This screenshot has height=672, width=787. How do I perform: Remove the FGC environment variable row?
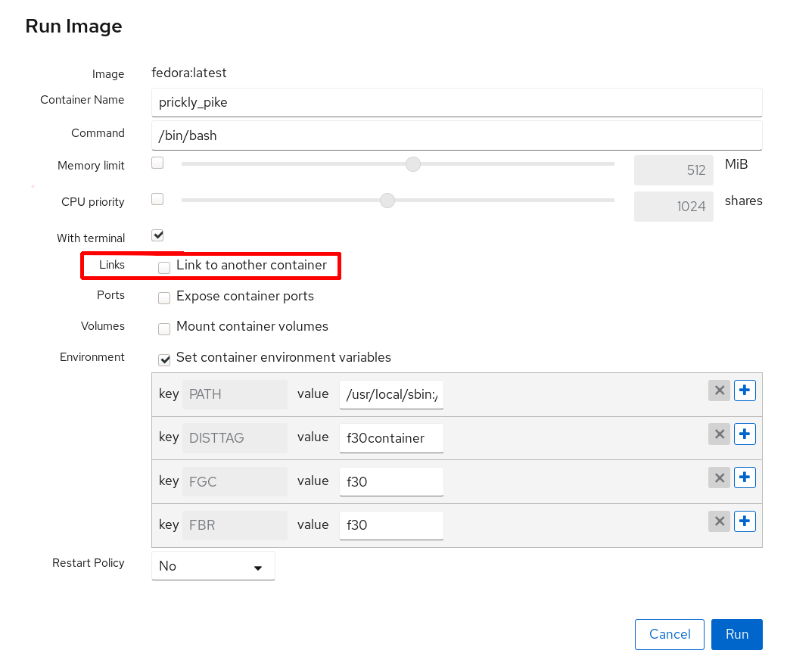coord(720,478)
